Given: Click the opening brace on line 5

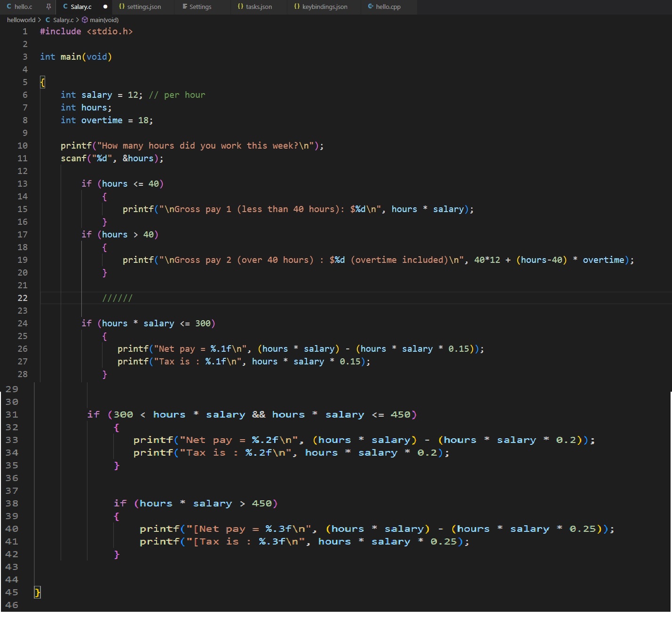Looking at the screenshot, I should coord(42,83).
